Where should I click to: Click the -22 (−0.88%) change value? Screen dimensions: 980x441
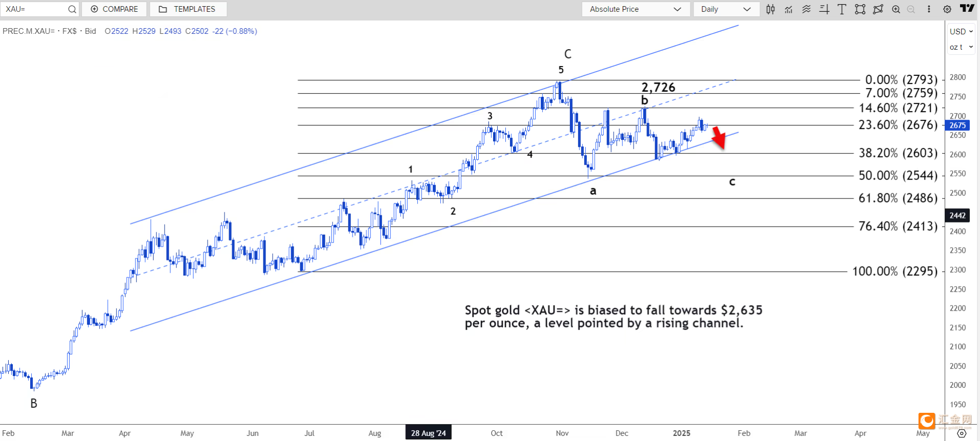pyautogui.click(x=235, y=31)
